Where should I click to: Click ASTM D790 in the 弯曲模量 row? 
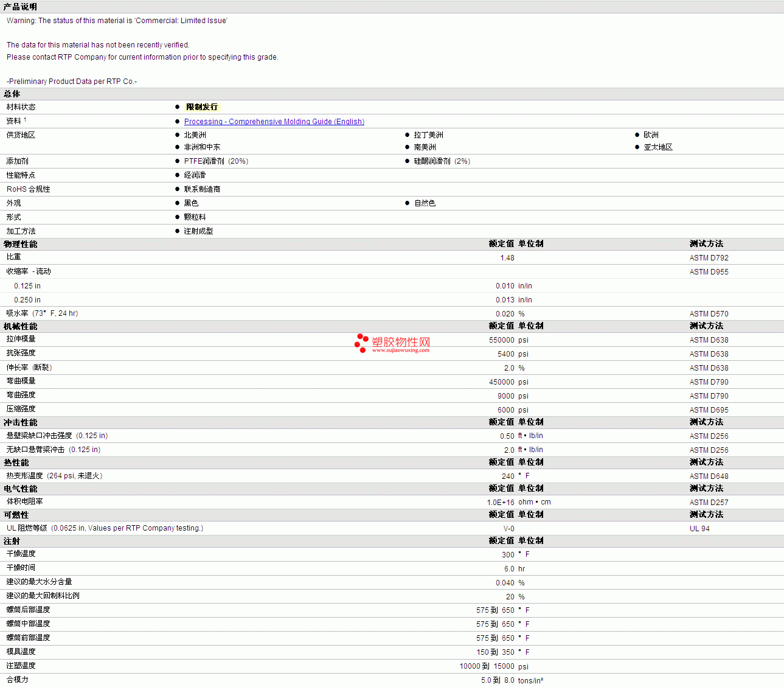click(x=709, y=382)
